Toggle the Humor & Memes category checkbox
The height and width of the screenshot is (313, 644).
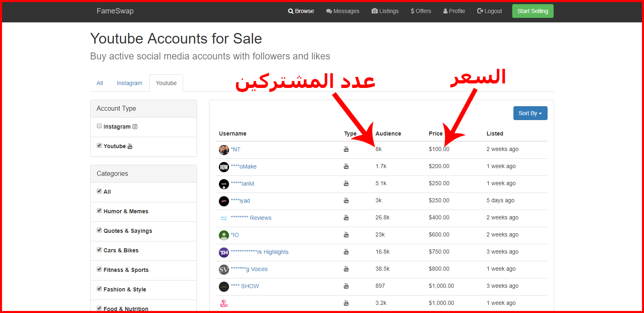[x=99, y=211]
